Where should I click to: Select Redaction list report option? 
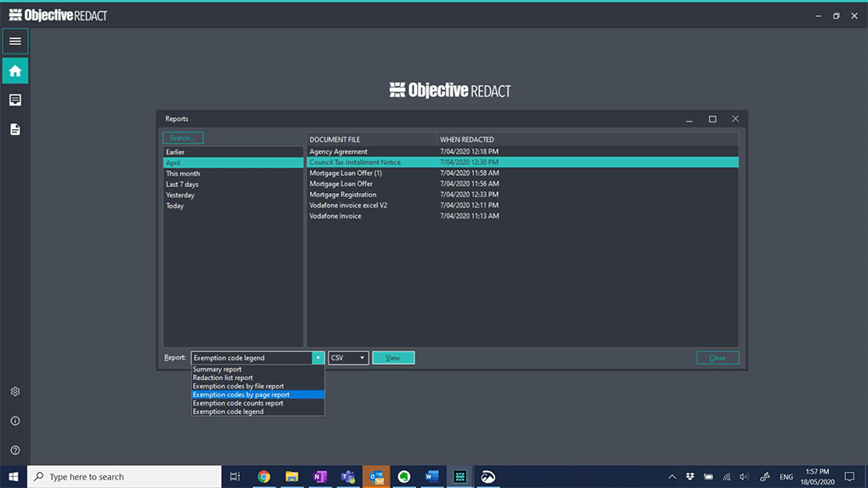point(257,377)
